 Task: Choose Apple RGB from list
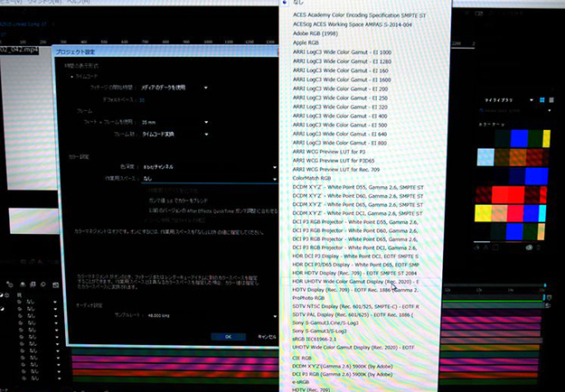[306, 42]
